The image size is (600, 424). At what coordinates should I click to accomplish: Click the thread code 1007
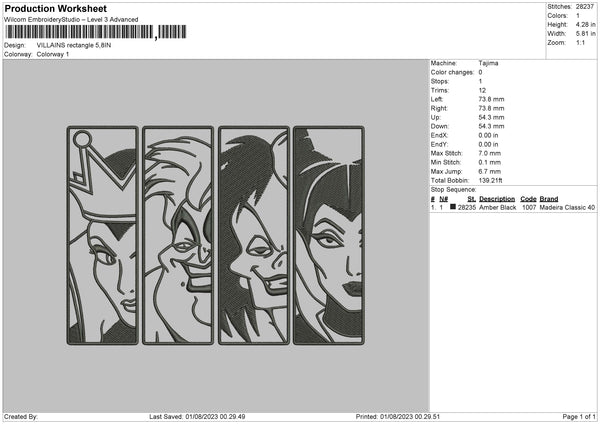[529, 207]
